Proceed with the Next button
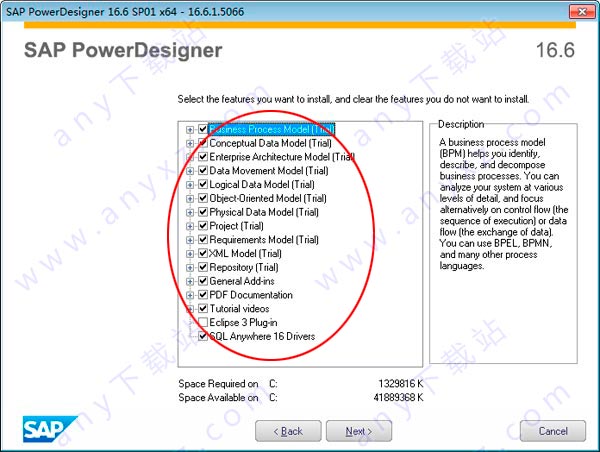Screen dimensions: 600x452 [359, 431]
